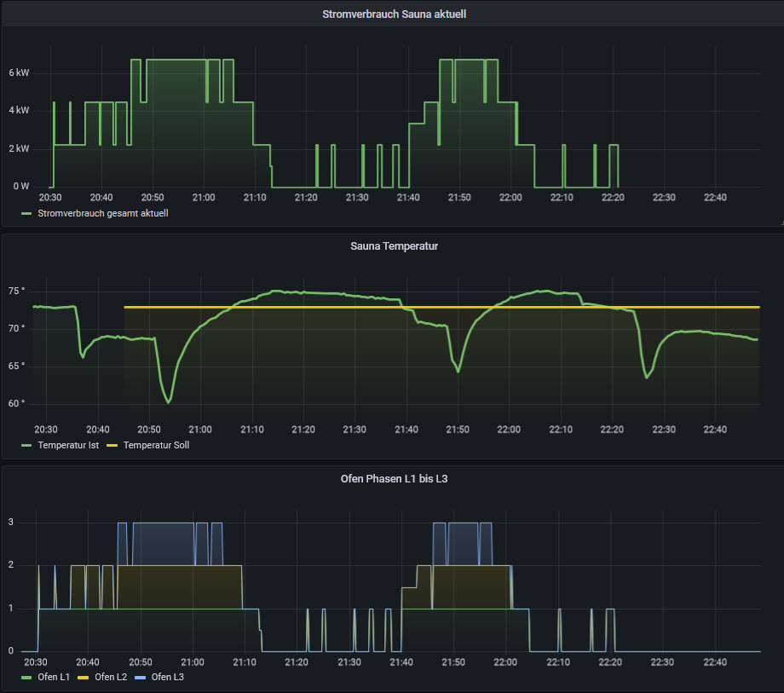Toggle the Ofen L3 legend label
This screenshot has height=693, width=784.
coord(168,677)
